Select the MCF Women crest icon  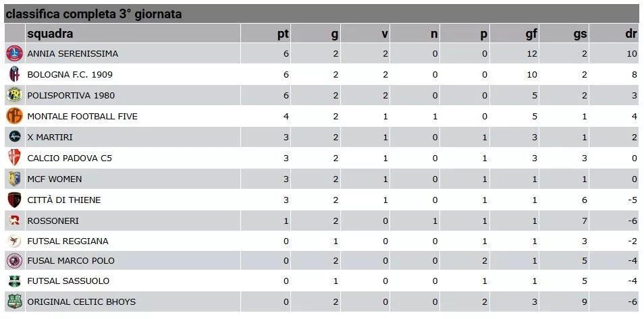pos(14,179)
